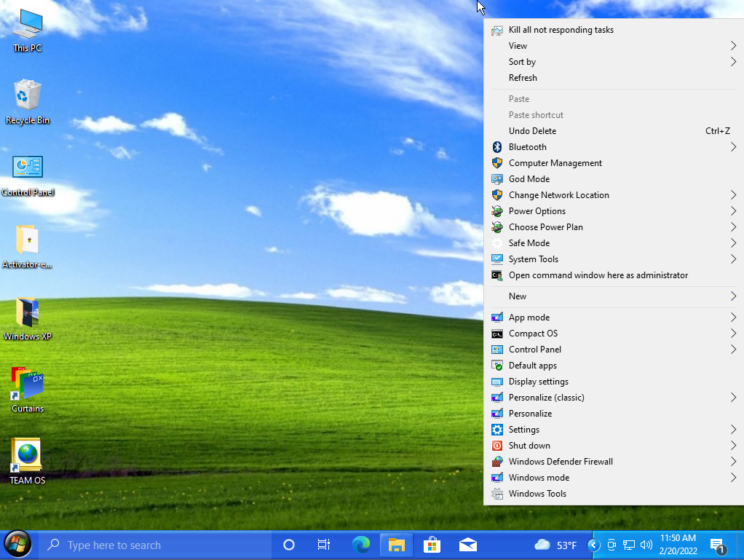
Task: Open Computer Management from context menu
Action: tap(614, 163)
